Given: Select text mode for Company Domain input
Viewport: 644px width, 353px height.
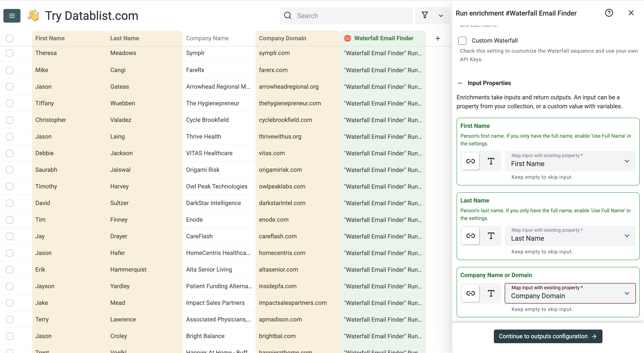Looking at the screenshot, I should tap(491, 293).
